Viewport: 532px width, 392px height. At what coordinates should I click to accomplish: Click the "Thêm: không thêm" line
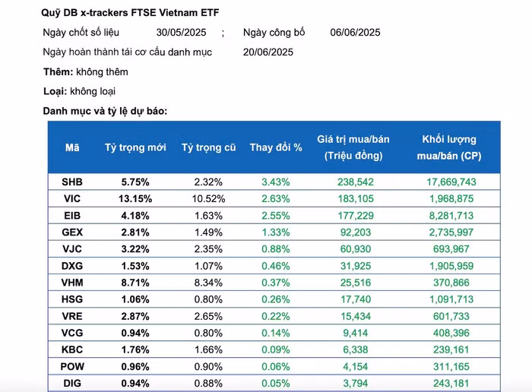(x=86, y=71)
